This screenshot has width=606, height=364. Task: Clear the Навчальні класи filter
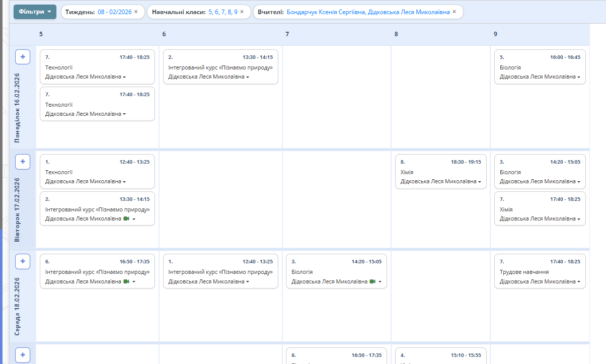[x=242, y=12]
